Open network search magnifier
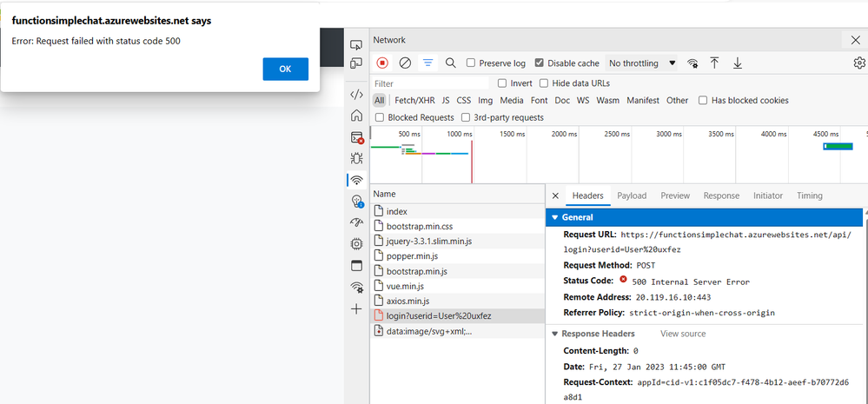Image resolution: width=868 pixels, height=404 pixels. (x=451, y=63)
